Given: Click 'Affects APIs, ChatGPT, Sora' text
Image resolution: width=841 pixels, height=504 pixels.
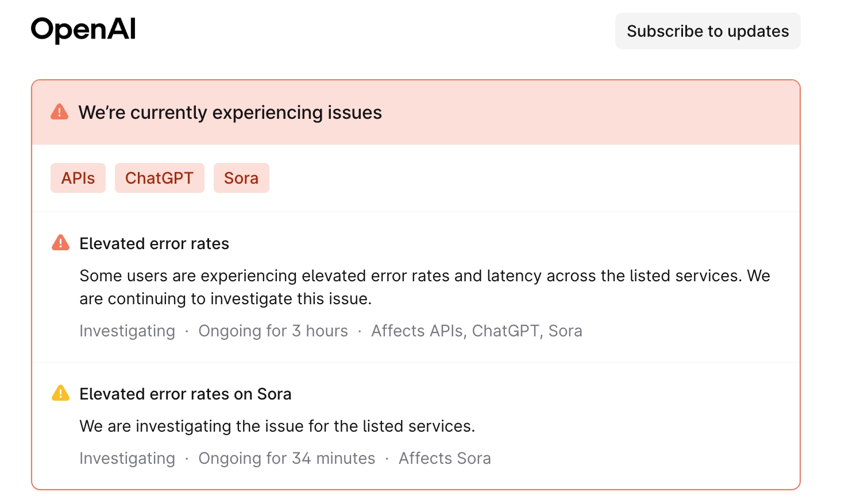Looking at the screenshot, I should pyautogui.click(x=477, y=331).
